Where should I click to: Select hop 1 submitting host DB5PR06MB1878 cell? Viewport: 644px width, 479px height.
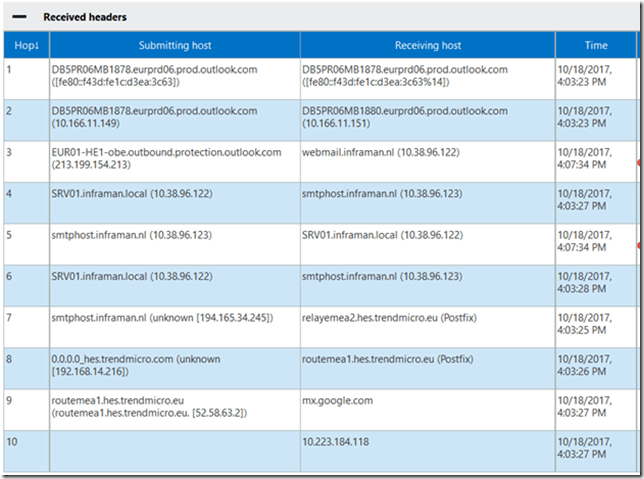click(x=174, y=77)
